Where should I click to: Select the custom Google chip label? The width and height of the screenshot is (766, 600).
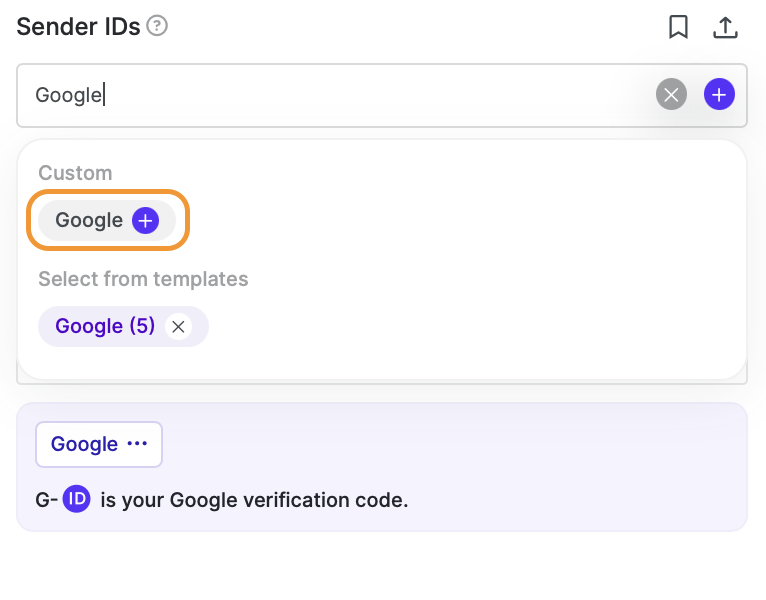tap(89, 220)
